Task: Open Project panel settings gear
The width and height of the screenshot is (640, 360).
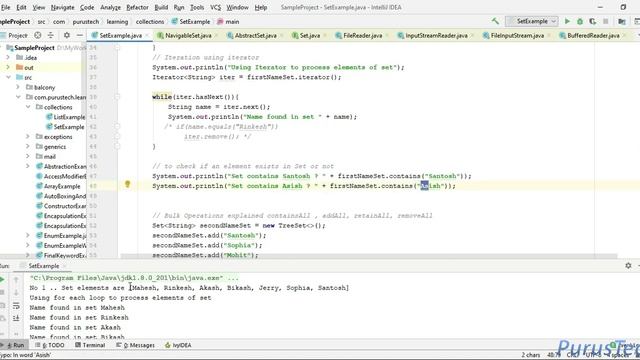Action: (67, 36)
